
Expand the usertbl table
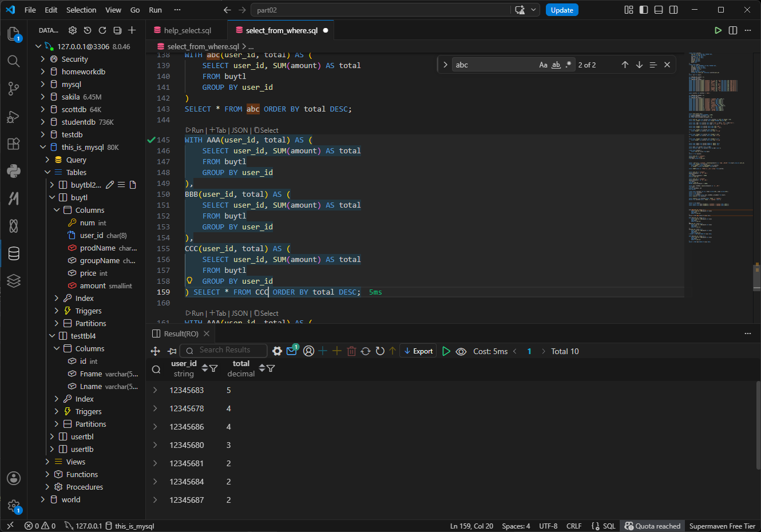[x=52, y=436]
